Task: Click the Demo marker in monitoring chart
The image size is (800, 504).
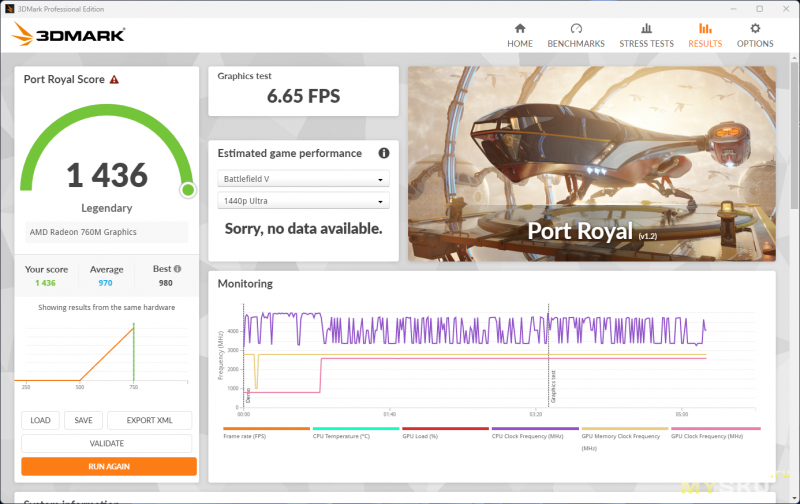Action: tap(248, 396)
